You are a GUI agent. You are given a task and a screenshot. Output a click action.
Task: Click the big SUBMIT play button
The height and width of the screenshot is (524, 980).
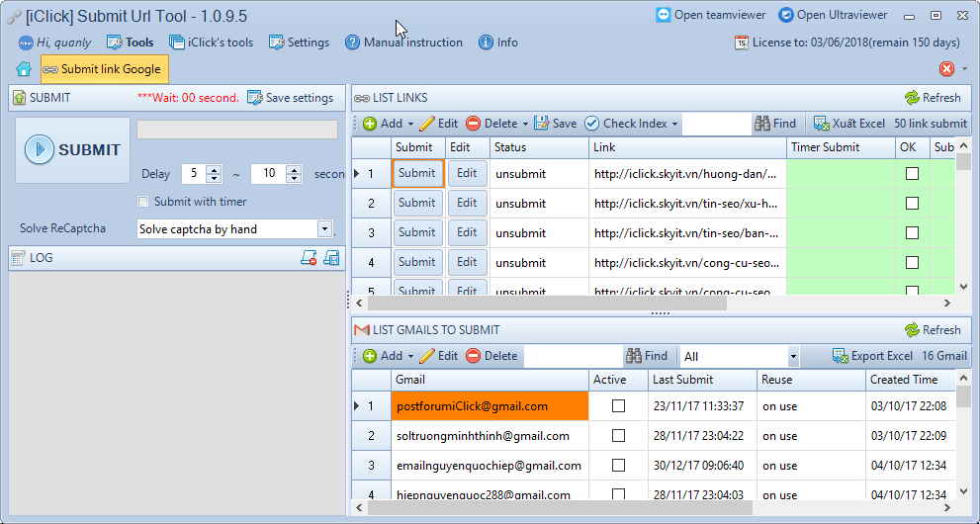72,150
